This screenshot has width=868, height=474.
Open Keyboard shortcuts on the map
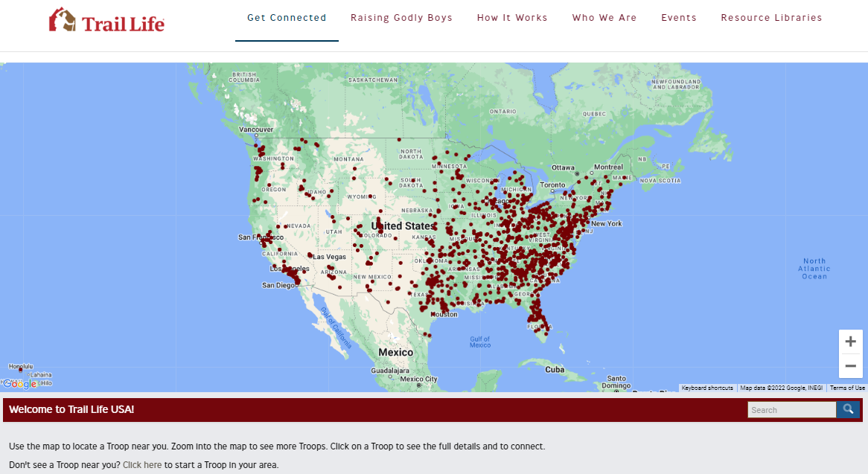click(707, 388)
